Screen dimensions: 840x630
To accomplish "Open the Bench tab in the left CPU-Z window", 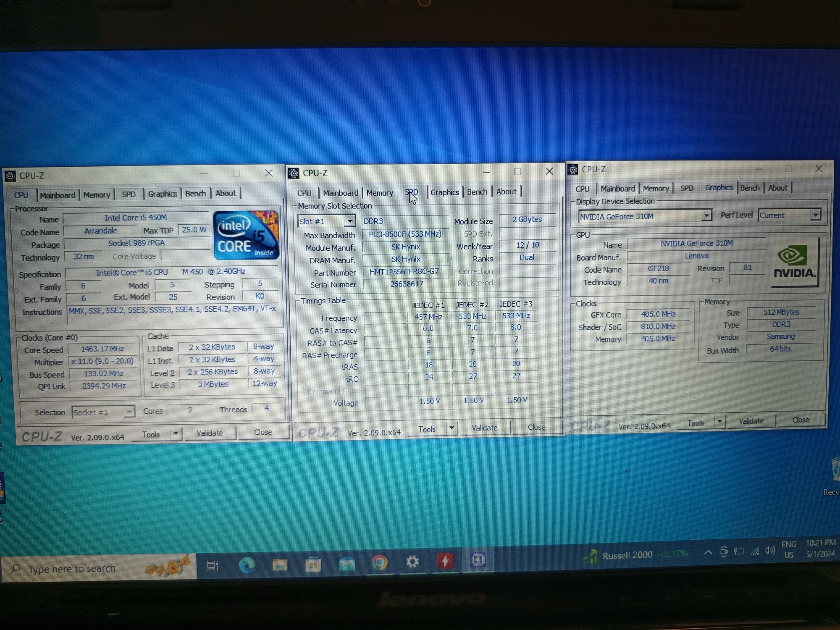I will tap(196, 193).
